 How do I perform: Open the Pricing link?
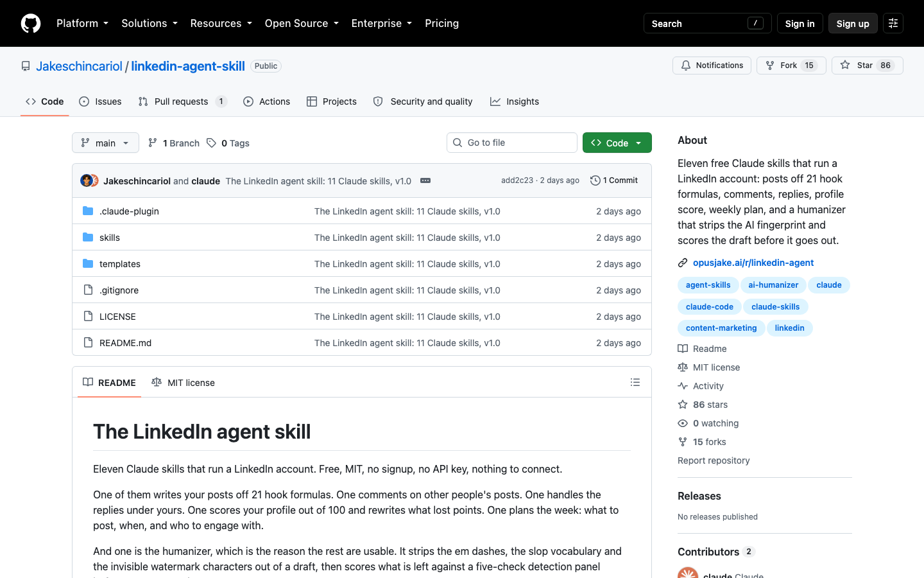click(x=441, y=23)
